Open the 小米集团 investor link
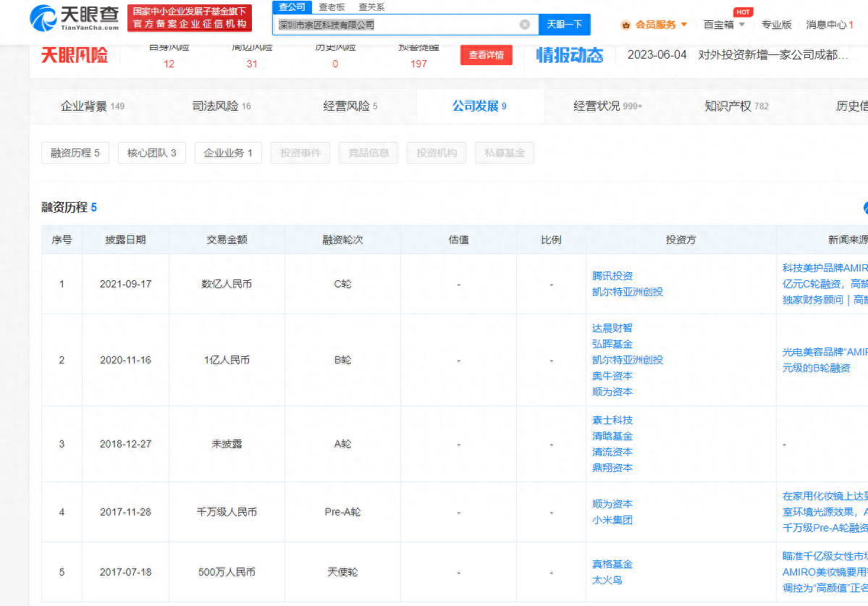Screen dimensions: 868x606 [612, 520]
